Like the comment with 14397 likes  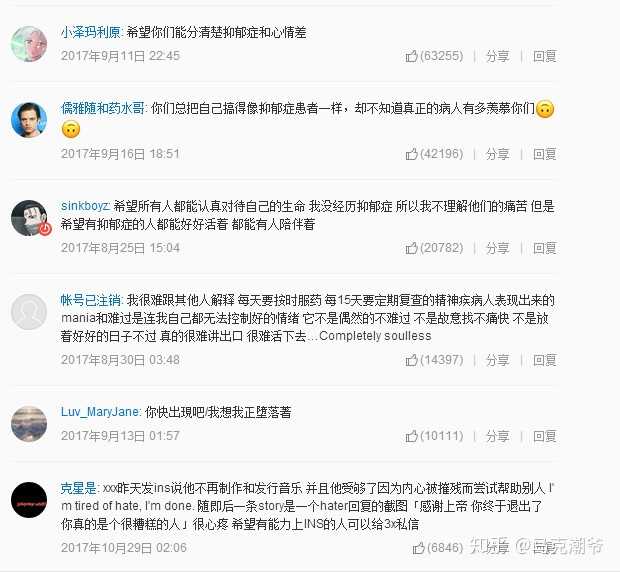[434, 360]
